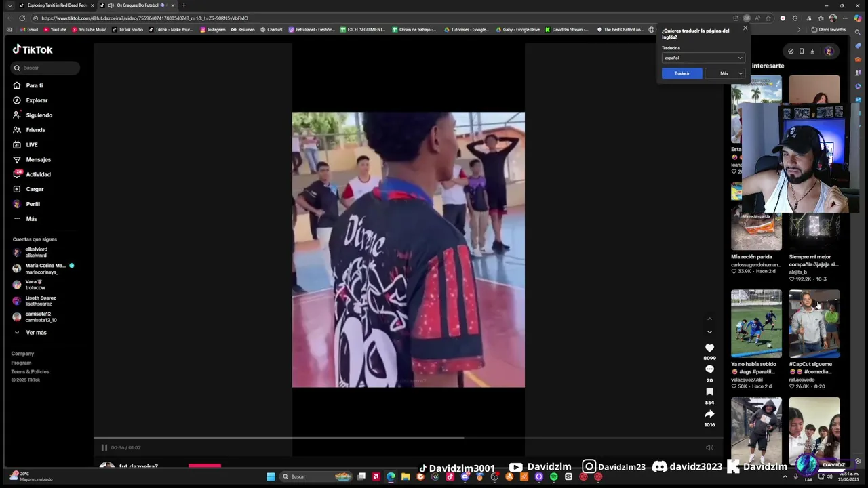Screen dimensions: 868x488
Task: Open the weather widget on taskbar
Action: point(31,476)
